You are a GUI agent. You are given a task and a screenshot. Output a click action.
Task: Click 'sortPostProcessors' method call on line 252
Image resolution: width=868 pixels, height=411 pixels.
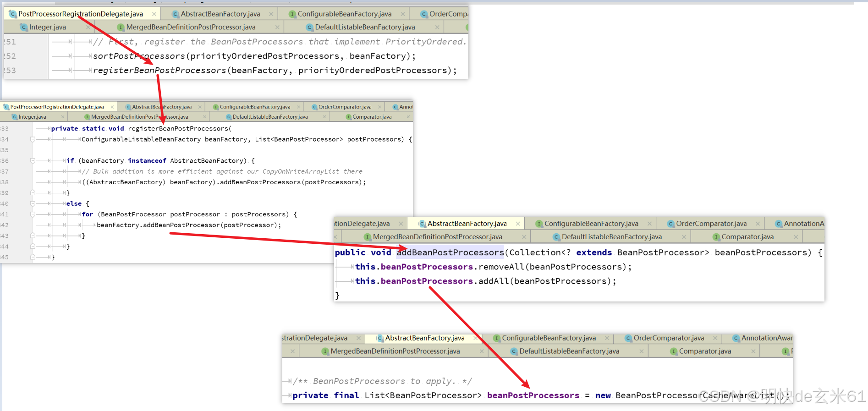pos(139,56)
